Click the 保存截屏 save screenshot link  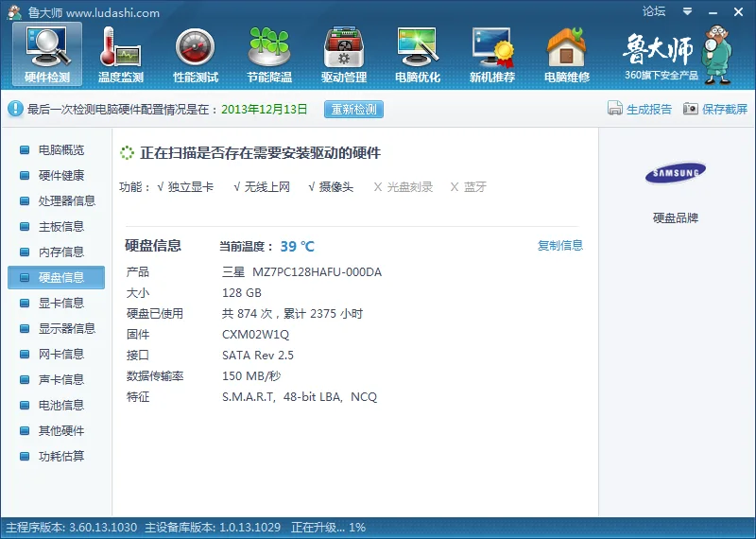pyautogui.click(x=724, y=109)
